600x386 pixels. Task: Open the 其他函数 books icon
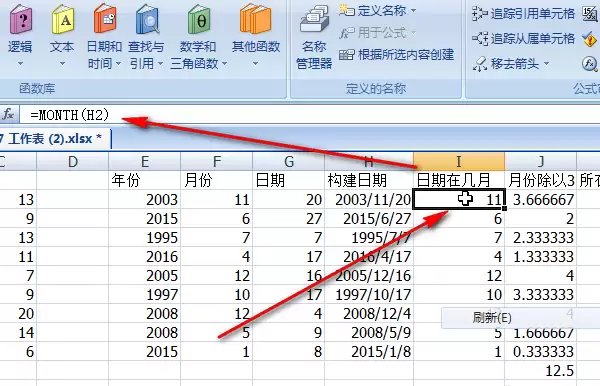(256, 18)
